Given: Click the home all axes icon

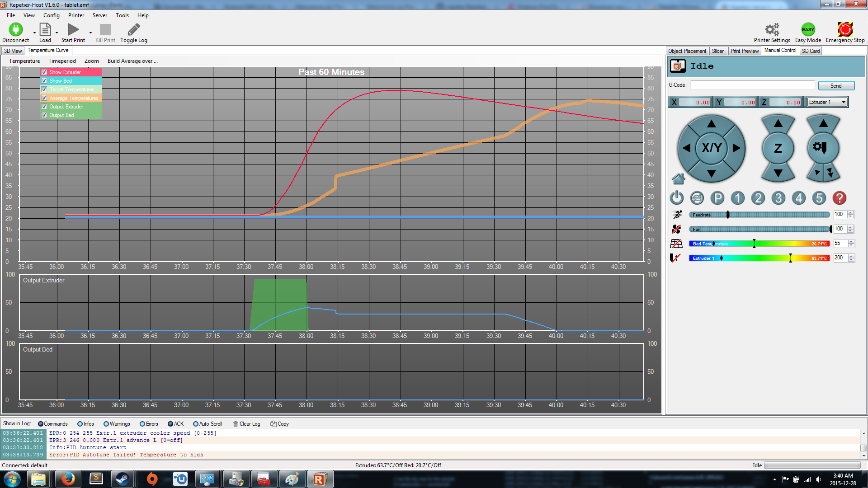Looking at the screenshot, I should 678,179.
